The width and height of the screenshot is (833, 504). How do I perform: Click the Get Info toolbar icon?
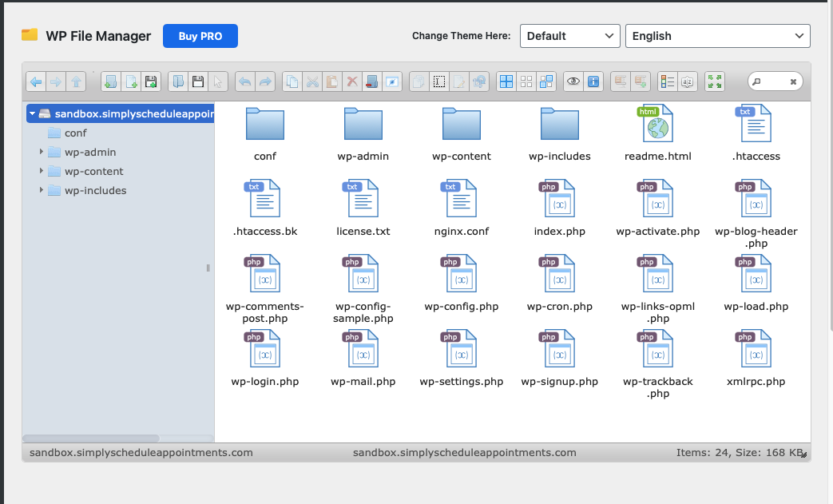[x=593, y=81]
